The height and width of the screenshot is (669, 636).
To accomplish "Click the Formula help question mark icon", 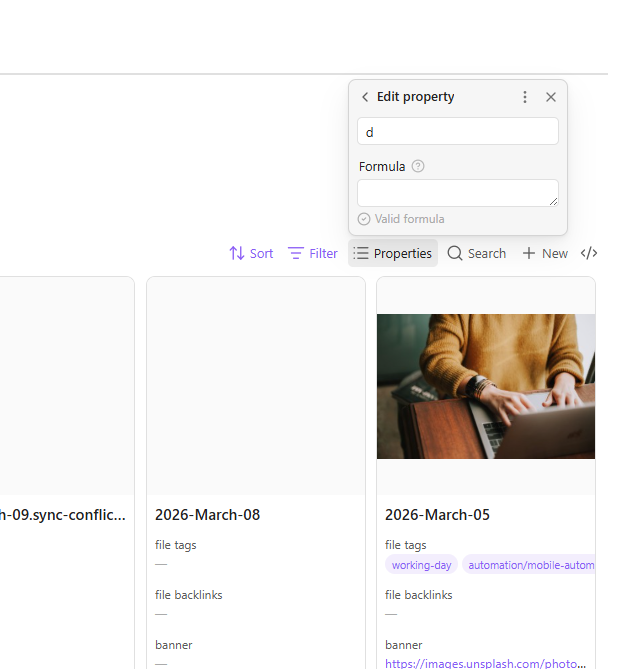I will point(418,166).
